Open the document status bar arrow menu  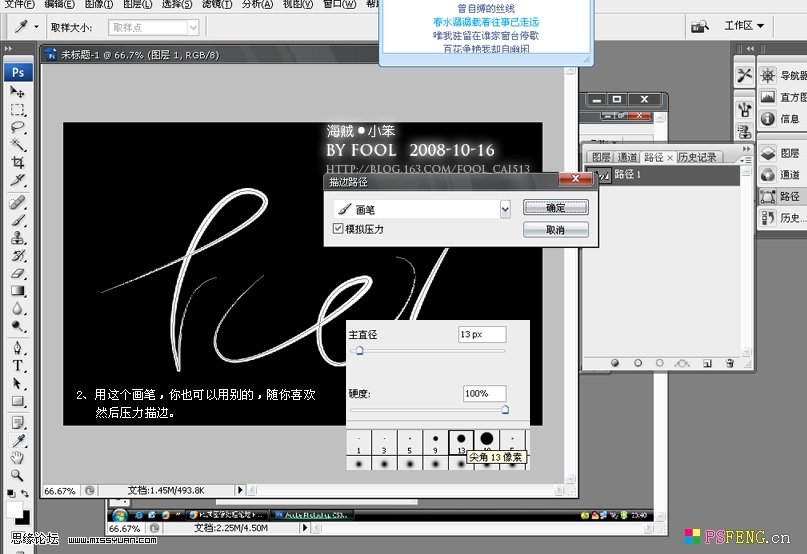tap(239, 490)
